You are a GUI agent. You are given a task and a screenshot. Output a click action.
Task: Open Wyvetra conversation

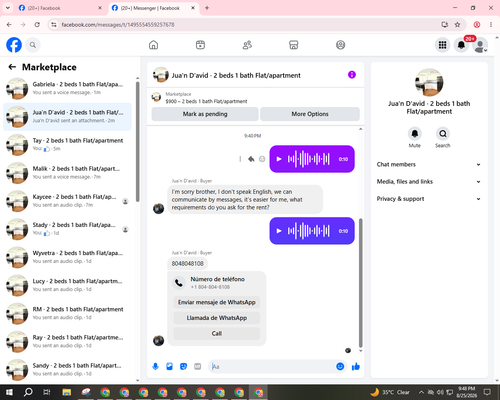click(x=67, y=257)
